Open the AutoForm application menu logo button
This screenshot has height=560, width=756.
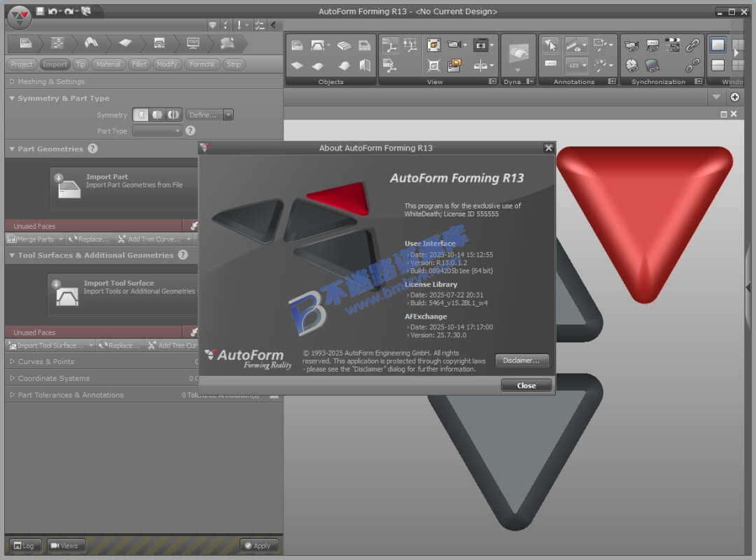(x=19, y=17)
